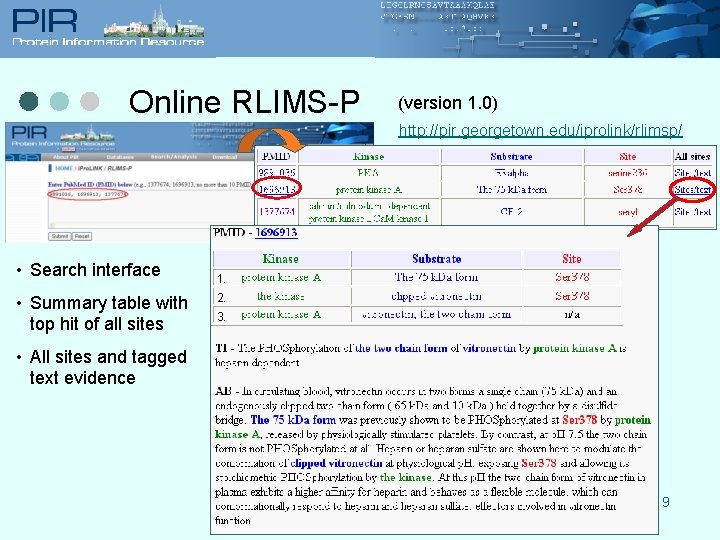Select 'protein kinase A' in detail row 3

(x=281, y=315)
